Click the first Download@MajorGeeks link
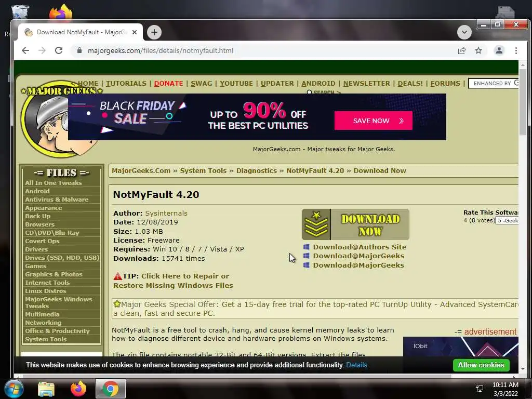 [358, 256]
